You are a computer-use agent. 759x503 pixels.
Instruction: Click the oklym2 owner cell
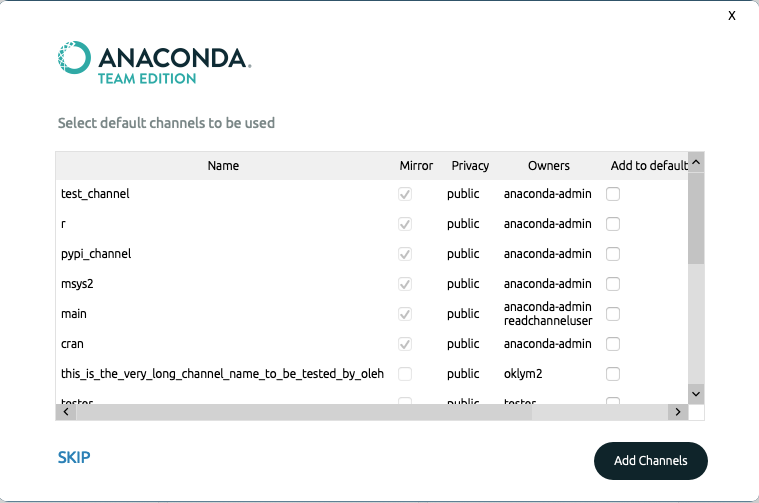[x=523, y=374]
